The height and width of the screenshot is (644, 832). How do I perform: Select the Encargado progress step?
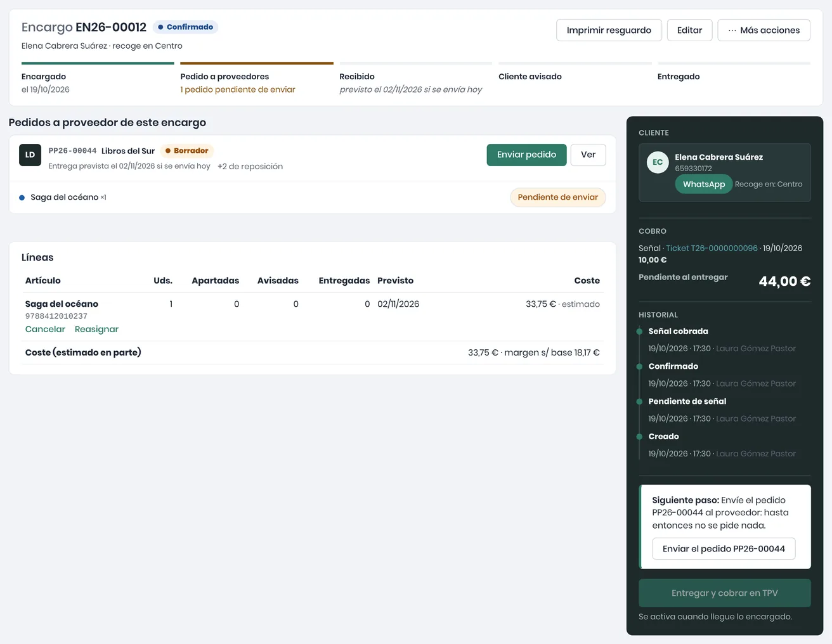pos(98,79)
